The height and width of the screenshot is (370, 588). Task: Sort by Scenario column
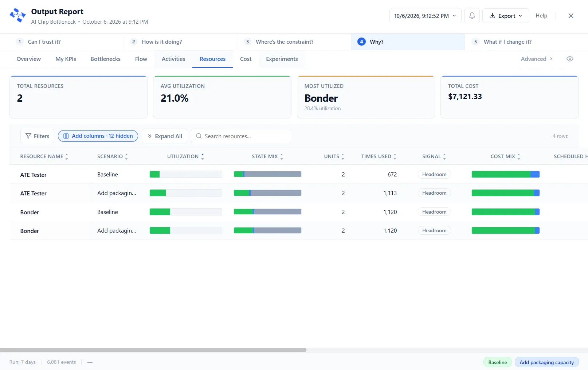pyautogui.click(x=113, y=156)
